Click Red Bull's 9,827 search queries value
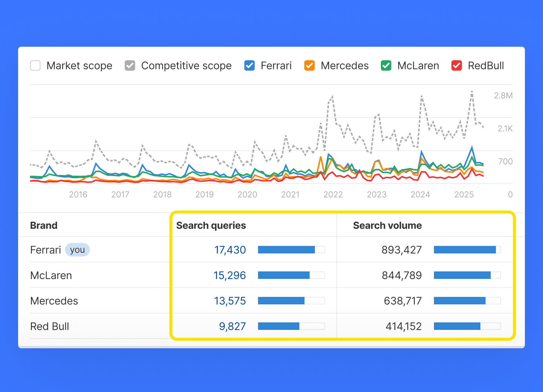This screenshot has width=543, height=392. coord(232,326)
